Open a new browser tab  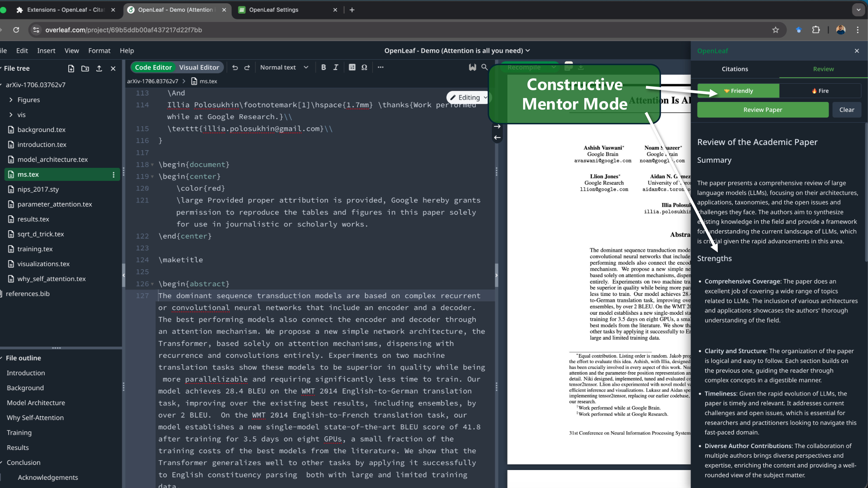click(x=352, y=10)
